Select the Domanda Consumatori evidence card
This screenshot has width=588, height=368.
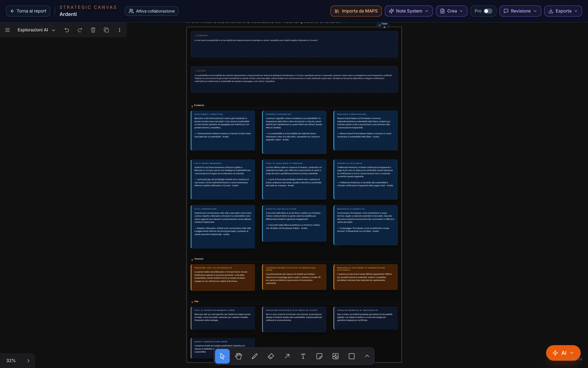(x=294, y=132)
